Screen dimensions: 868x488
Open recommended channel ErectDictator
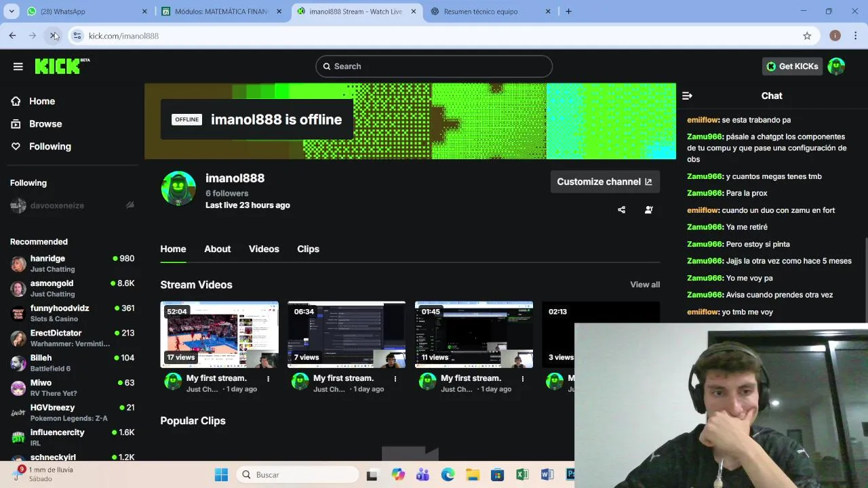pos(72,338)
